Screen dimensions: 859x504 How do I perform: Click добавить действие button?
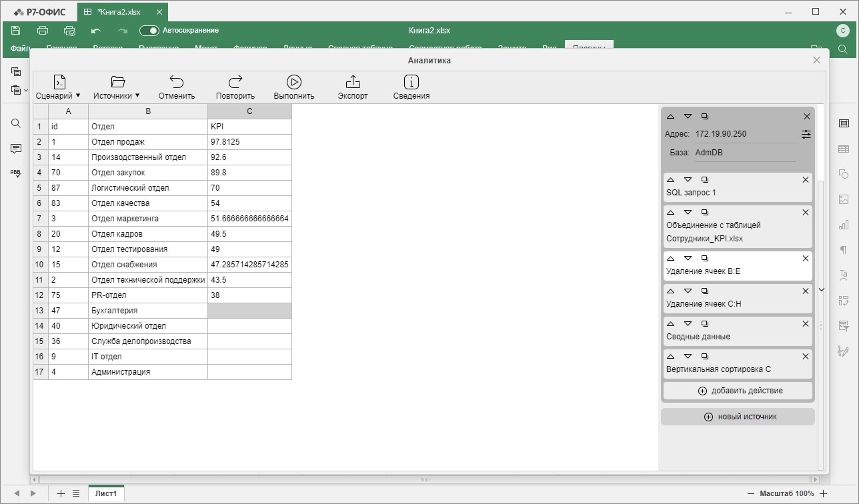(738, 391)
